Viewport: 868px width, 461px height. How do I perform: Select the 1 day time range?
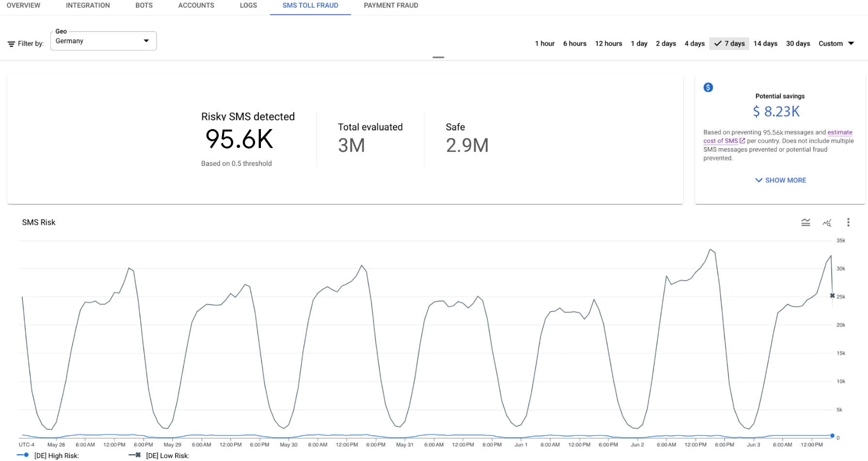tap(639, 44)
